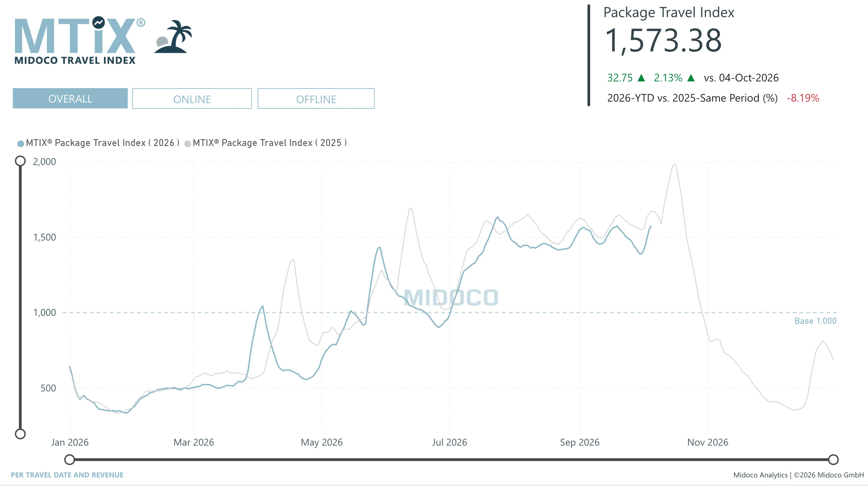Click the 'vs. 04-Oct-2026' text
Screen dimensions: 868x486
(741, 78)
